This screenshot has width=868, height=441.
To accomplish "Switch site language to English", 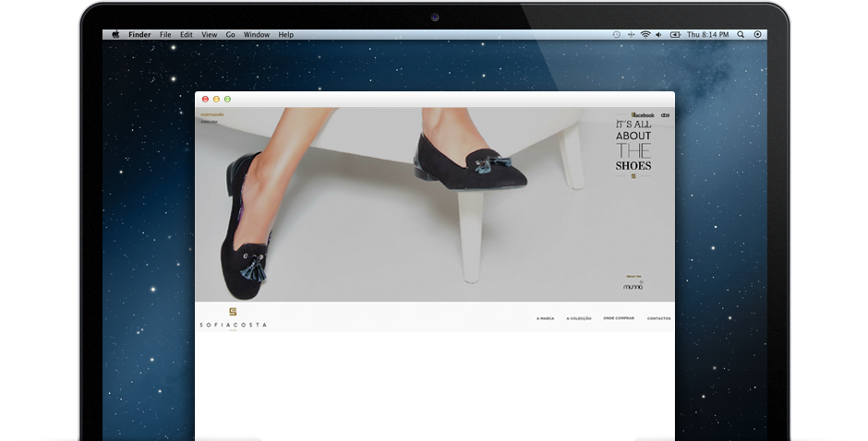I will point(209,122).
